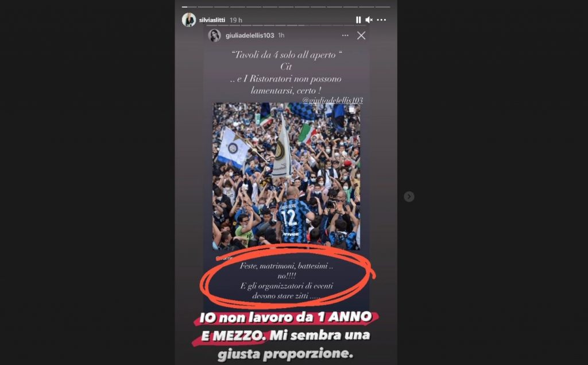Close the embedded giuliadelellis103 story
Screen dimensions: 588x365
(x=361, y=35)
